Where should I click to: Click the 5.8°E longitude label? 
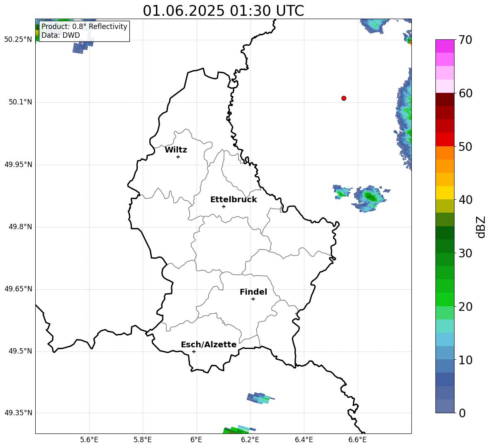143,440
